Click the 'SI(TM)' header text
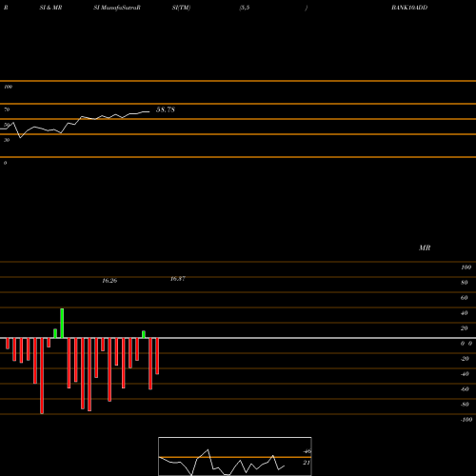 [x=181, y=8]
